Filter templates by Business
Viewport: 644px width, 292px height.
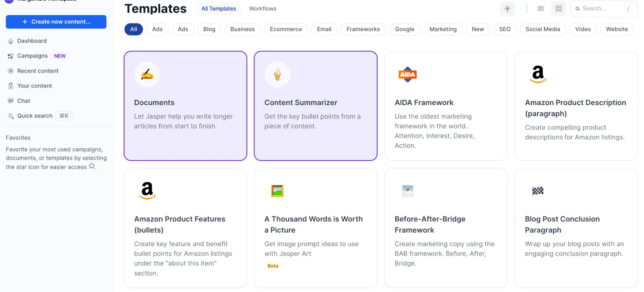point(243,29)
